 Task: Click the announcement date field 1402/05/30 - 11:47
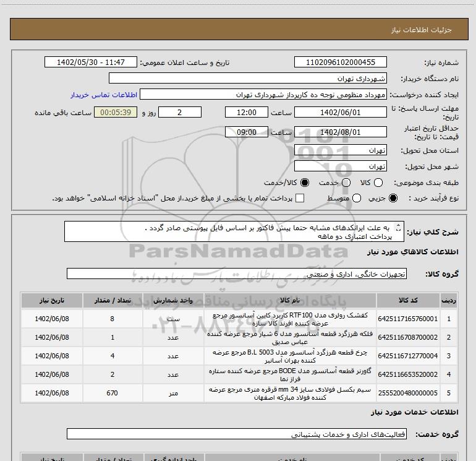click(91, 62)
